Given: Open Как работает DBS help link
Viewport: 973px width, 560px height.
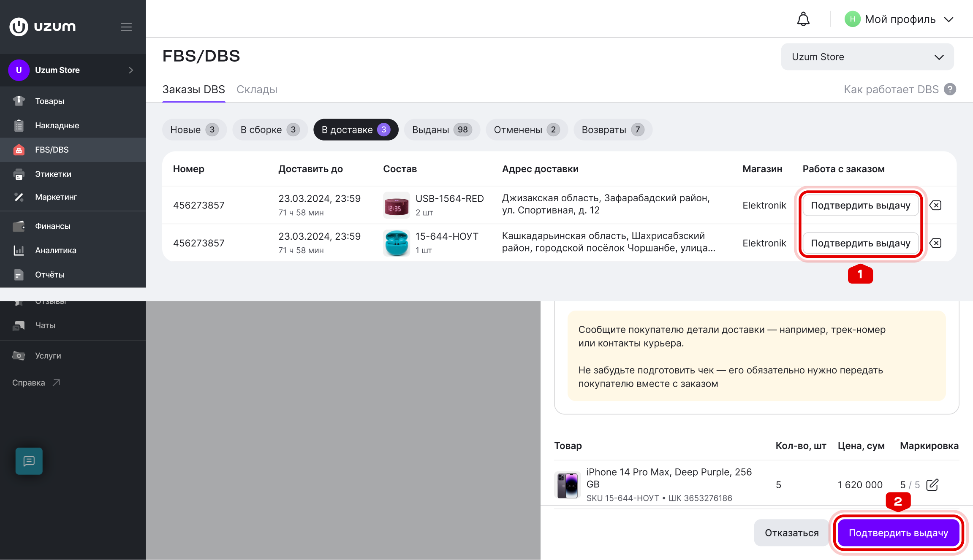Looking at the screenshot, I should pyautogui.click(x=900, y=89).
